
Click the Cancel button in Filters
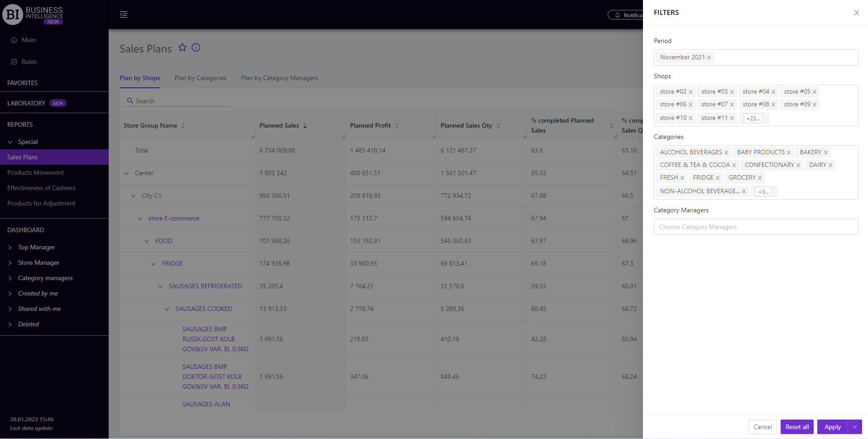click(x=762, y=427)
